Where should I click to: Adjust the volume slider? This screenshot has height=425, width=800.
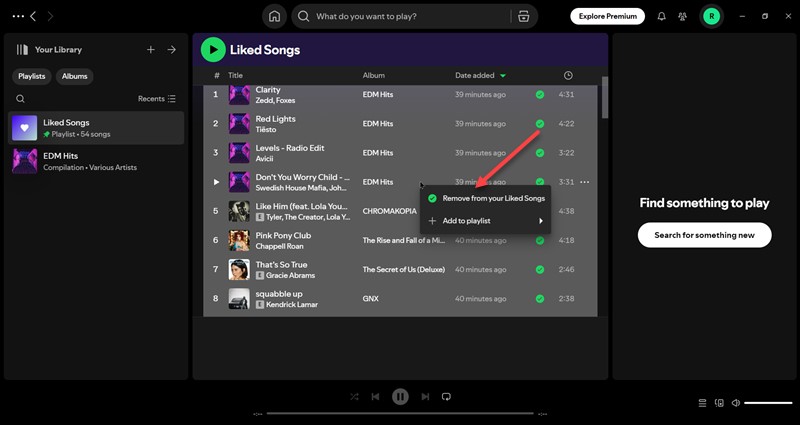coord(768,403)
